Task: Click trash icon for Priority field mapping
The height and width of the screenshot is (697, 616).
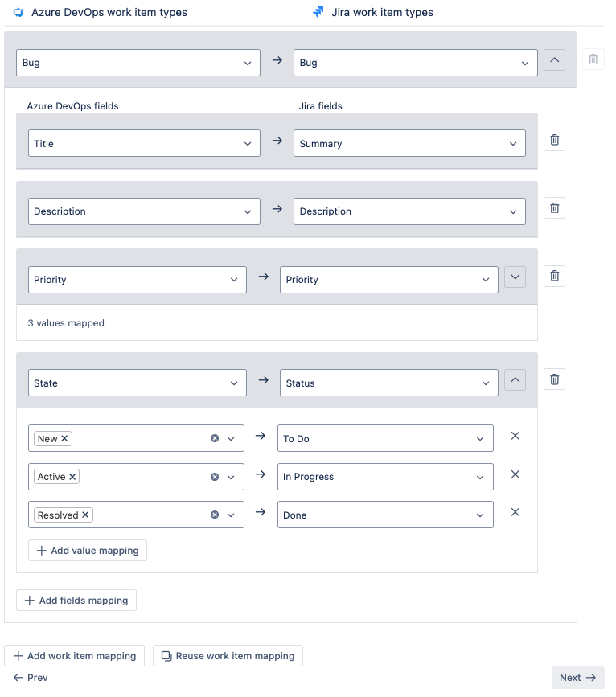Action: 554,276
